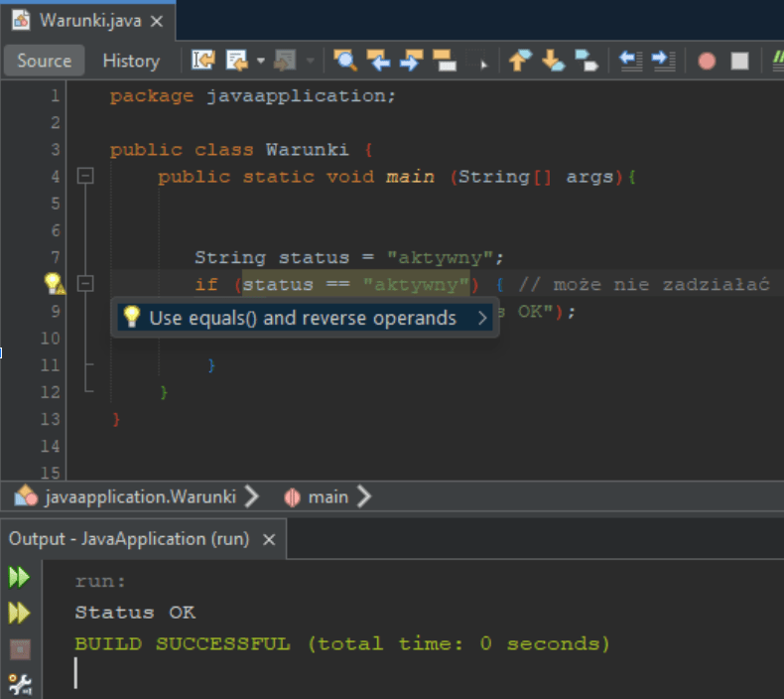
Task: Toggle bookmark toolbar icon
Action: click(x=587, y=61)
